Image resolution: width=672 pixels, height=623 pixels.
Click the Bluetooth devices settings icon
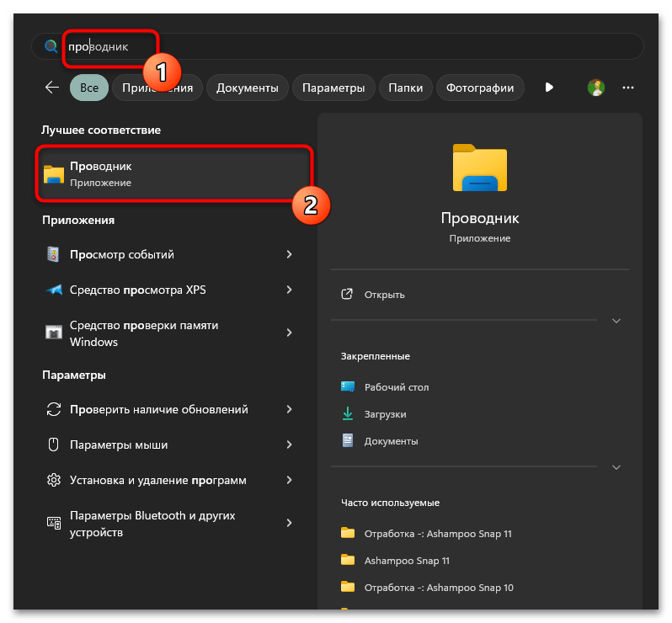coord(54,523)
